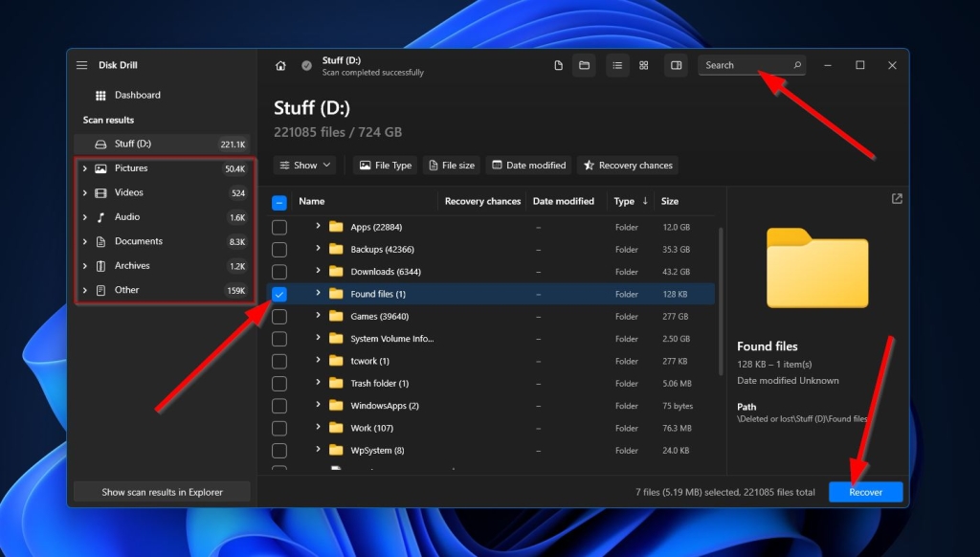Image resolution: width=980 pixels, height=557 pixels.
Task: Check the Found files row checkbox
Action: (x=279, y=294)
